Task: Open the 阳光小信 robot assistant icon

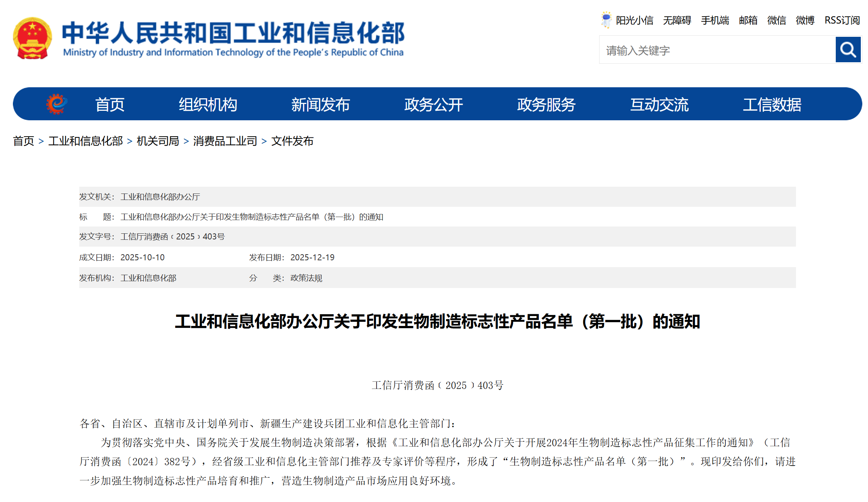Action: (x=606, y=20)
